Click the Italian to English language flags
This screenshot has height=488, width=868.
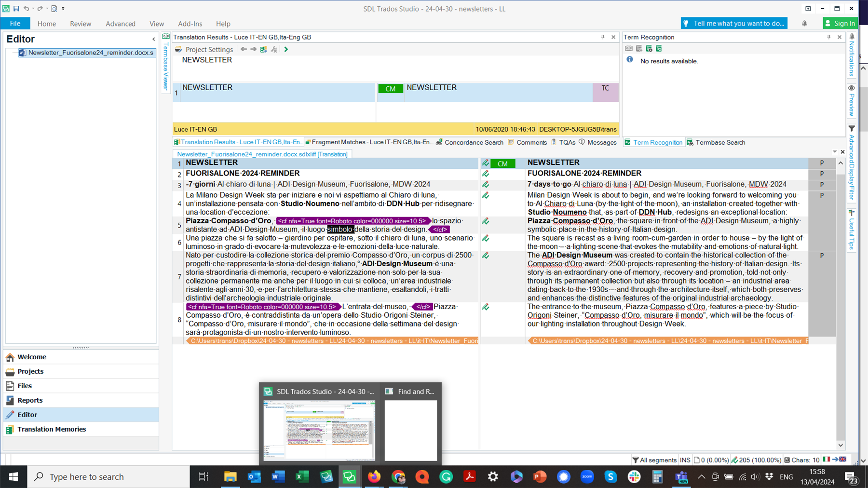point(835,460)
